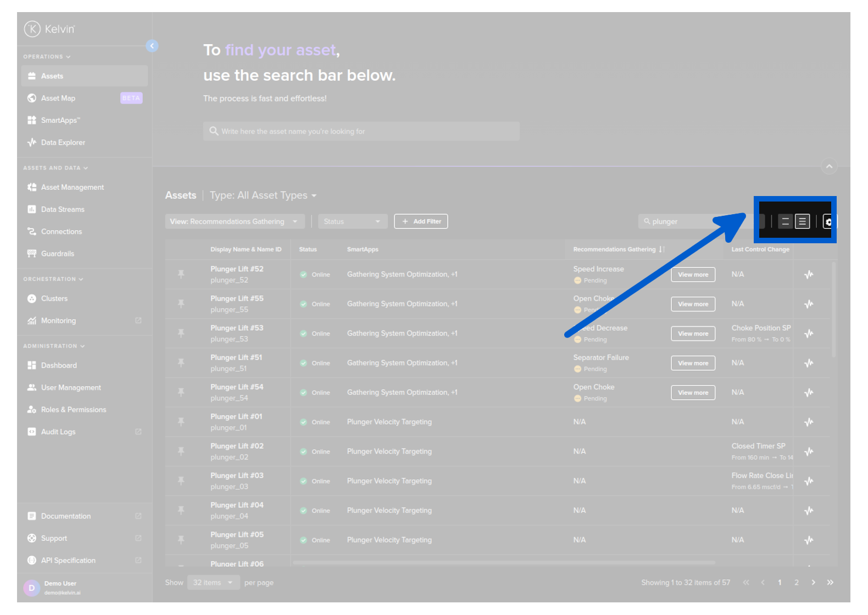Open Asset Map in sidebar
Viewport: 868px width, 615px height.
pos(58,98)
